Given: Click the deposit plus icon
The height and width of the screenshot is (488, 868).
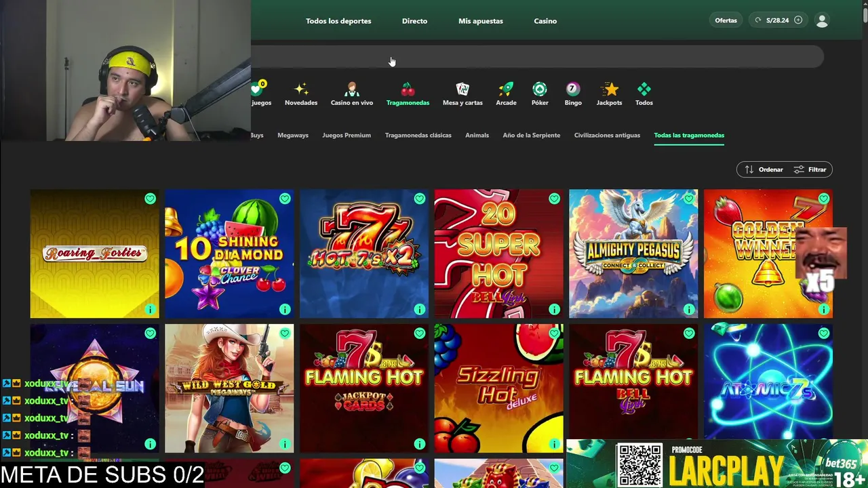Looking at the screenshot, I should (798, 20).
